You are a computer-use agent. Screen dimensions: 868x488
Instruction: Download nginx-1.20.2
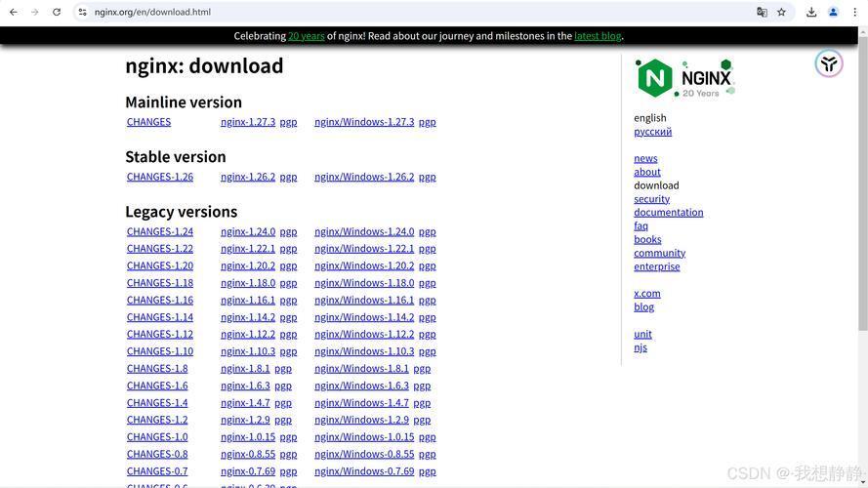(247, 265)
